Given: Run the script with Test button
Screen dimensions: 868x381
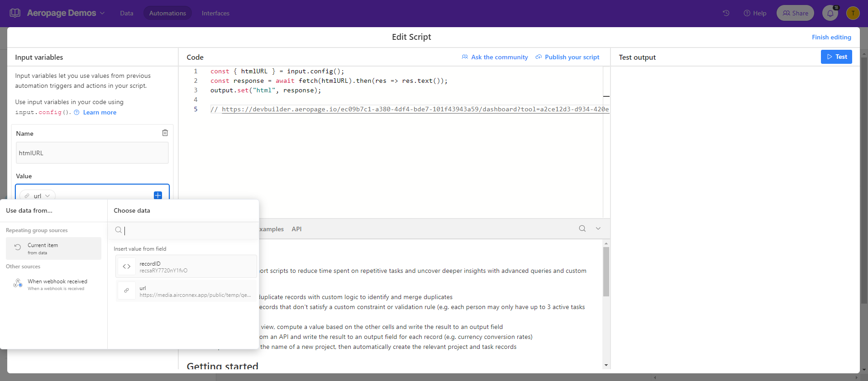Looking at the screenshot, I should click(836, 57).
